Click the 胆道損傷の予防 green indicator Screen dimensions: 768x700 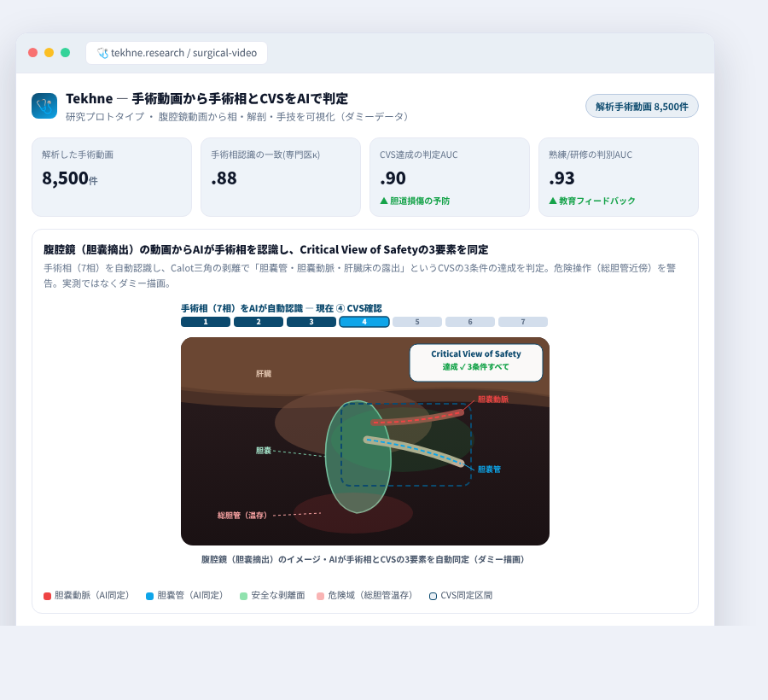coord(415,201)
